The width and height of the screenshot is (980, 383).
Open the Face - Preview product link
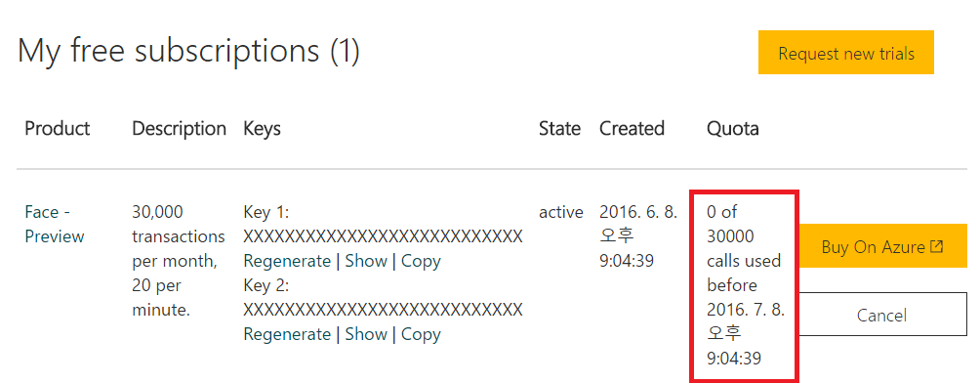coord(55,224)
